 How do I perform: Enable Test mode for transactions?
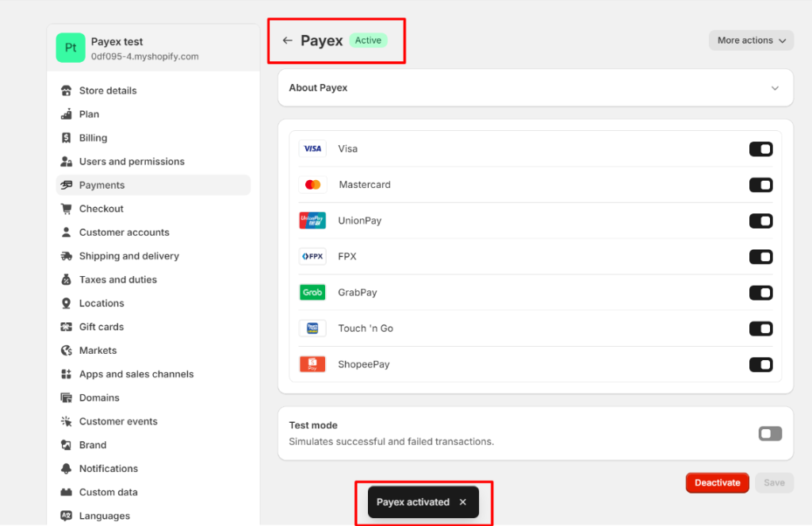[x=770, y=433]
